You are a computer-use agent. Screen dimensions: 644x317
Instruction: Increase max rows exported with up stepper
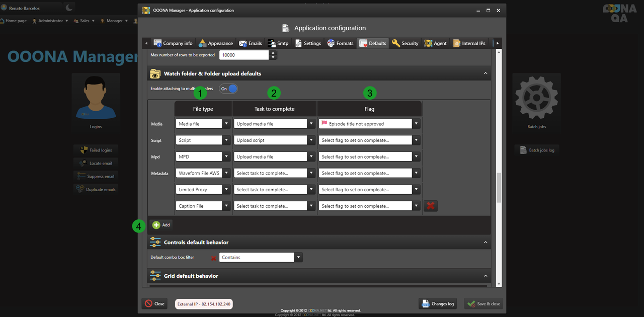pyautogui.click(x=273, y=52)
